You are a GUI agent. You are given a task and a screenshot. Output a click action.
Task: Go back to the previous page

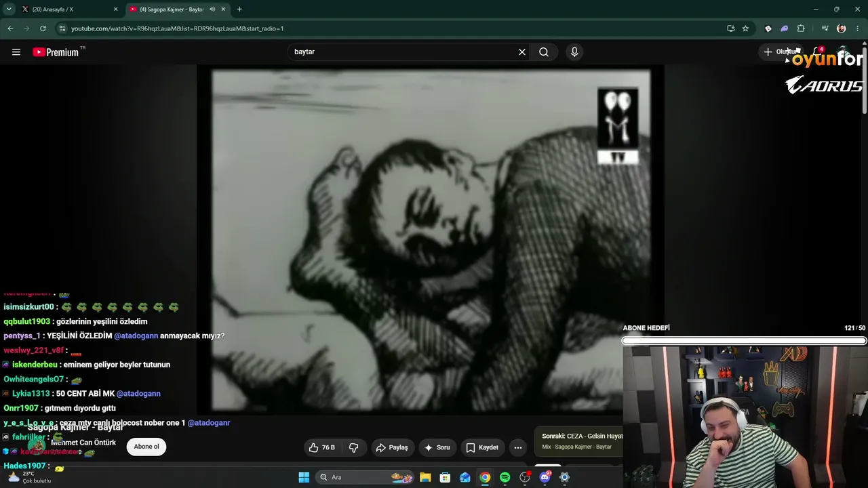coord(10,28)
